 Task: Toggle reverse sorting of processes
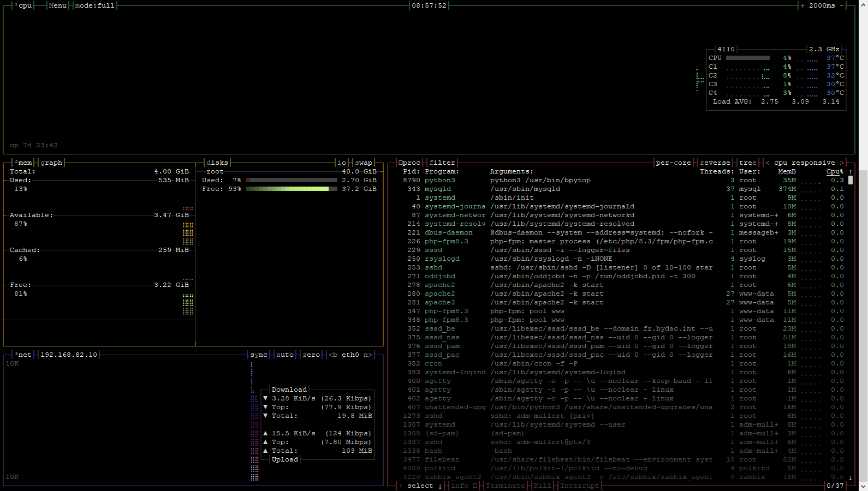pos(715,163)
